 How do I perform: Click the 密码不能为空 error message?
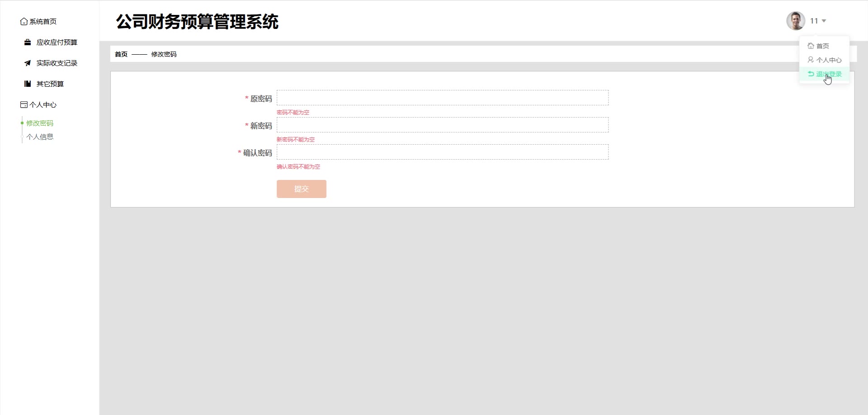coord(293,112)
